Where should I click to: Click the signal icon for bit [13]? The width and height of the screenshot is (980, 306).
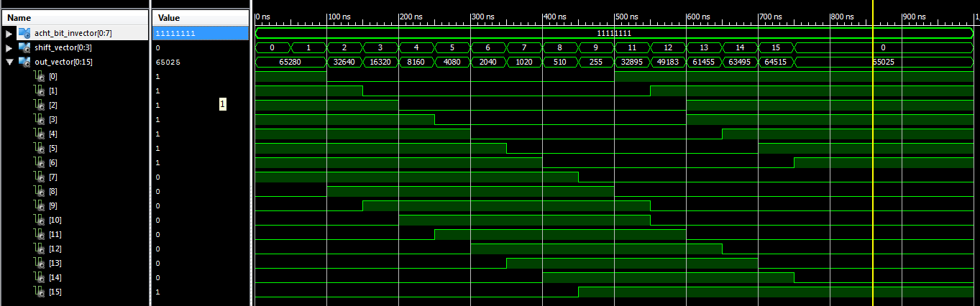click(x=40, y=263)
